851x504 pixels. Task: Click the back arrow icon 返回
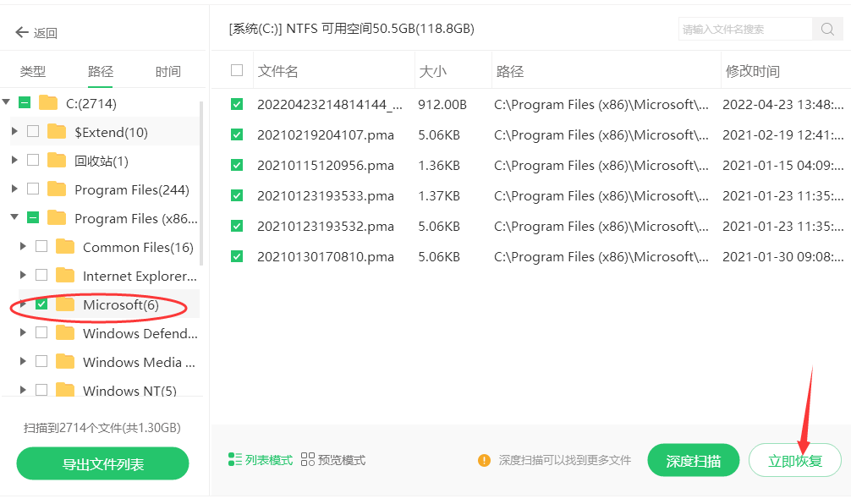[22, 33]
